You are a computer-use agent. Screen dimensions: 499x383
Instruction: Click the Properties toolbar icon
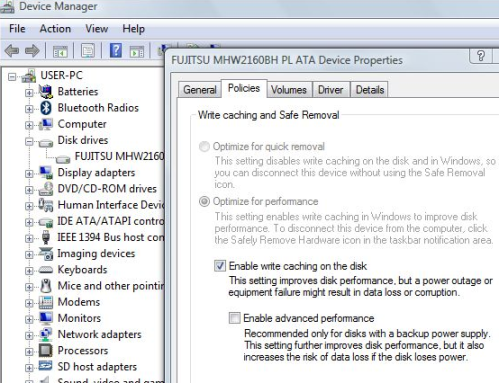(88, 51)
